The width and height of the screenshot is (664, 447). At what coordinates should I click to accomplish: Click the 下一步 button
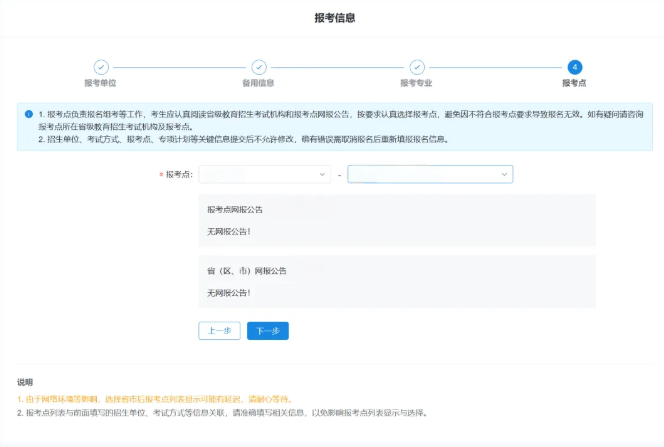tap(268, 331)
